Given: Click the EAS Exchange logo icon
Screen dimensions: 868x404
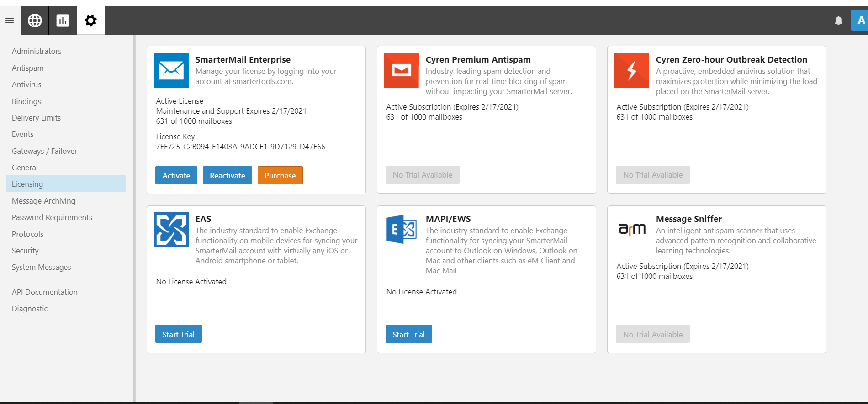Looking at the screenshot, I should pyautogui.click(x=171, y=230).
